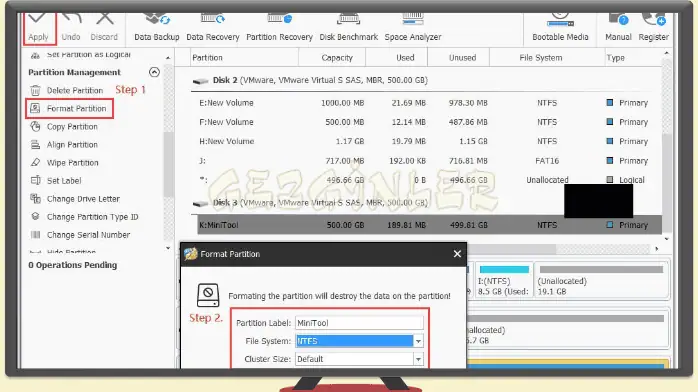Click 0 Operations Pending label
This screenshot has width=698, height=392.
(73, 265)
